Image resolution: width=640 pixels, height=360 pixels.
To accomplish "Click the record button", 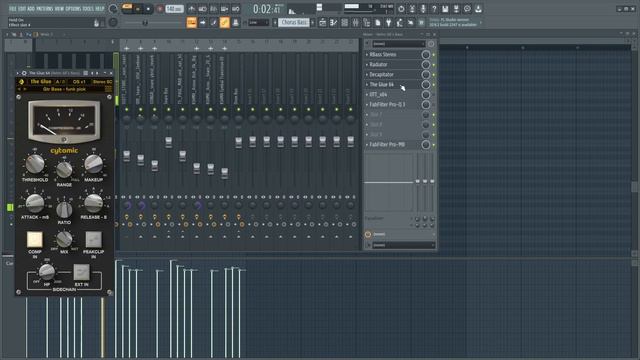I will click(x=160, y=9).
